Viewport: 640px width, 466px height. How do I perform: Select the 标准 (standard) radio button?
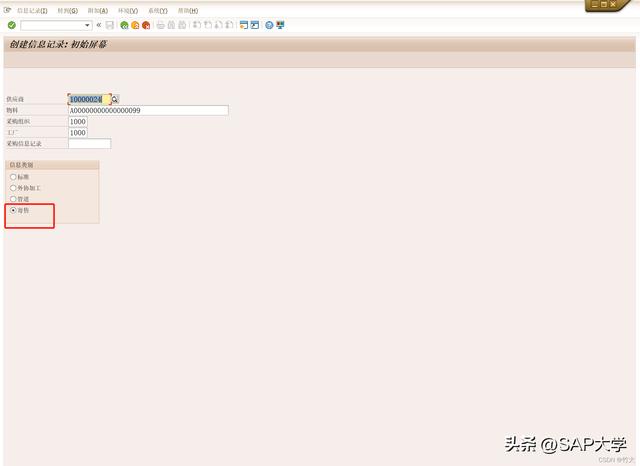(x=13, y=177)
